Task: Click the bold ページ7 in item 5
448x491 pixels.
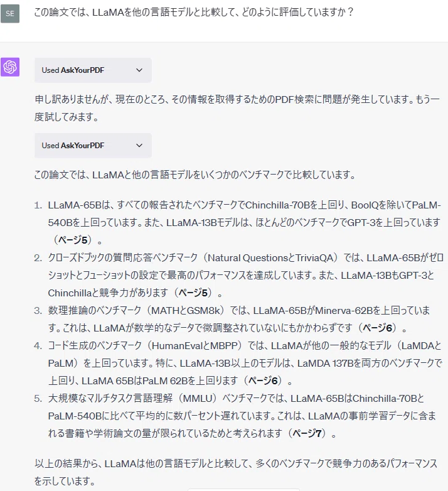Action: [x=307, y=433]
